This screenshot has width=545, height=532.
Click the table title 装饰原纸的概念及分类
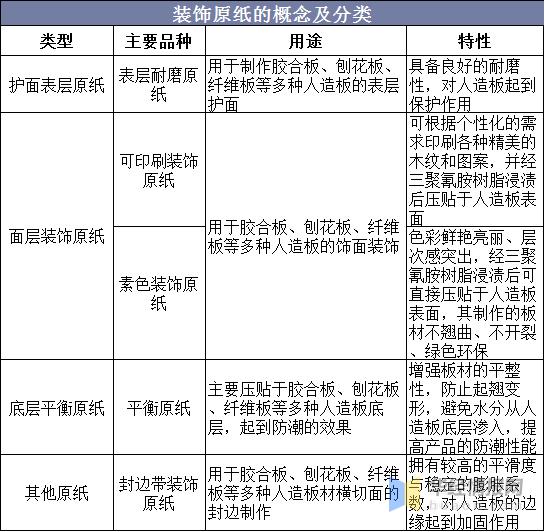[x=272, y=14]
